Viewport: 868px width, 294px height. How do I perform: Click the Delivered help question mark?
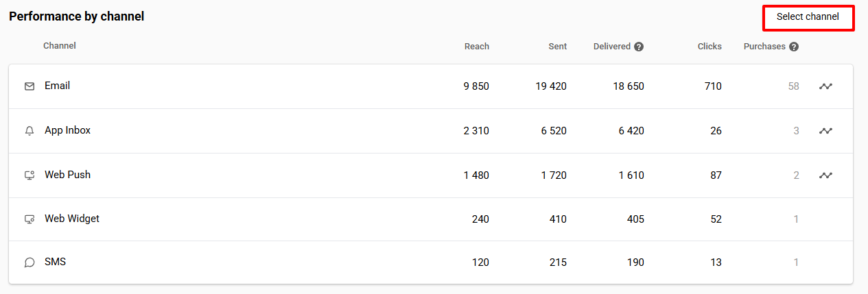(639, 47)
